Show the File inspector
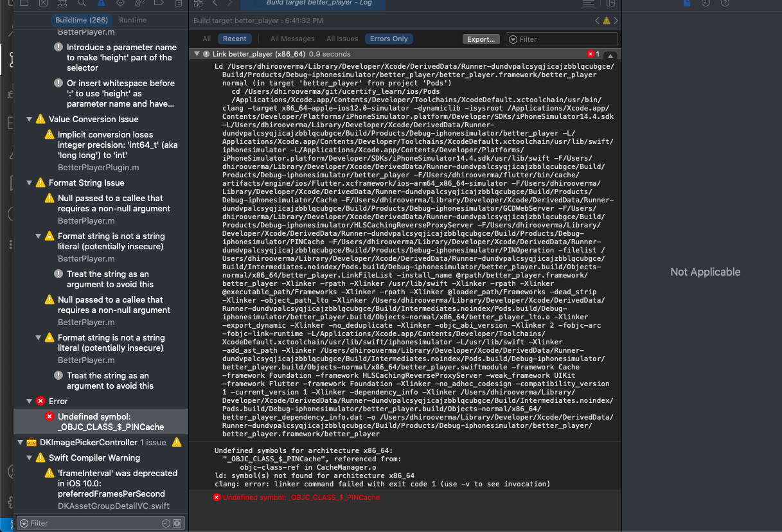782x532 pixels. pyautogui.click(x=687, y=3)
